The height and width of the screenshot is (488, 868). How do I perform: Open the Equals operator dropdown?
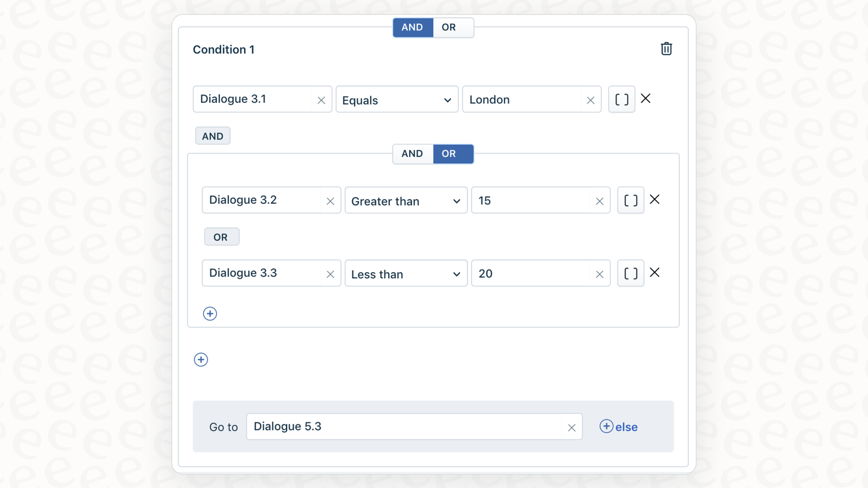tap(396, 100)
